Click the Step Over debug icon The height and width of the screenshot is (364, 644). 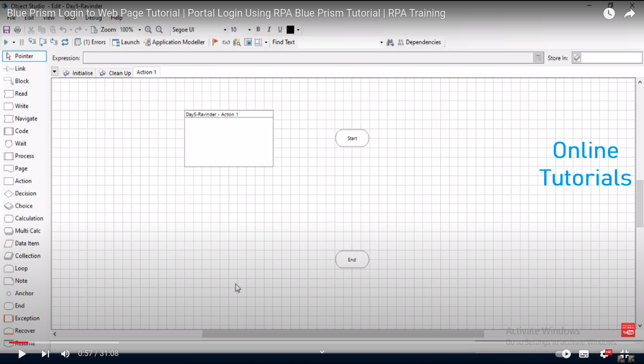(x=43, y=42)
